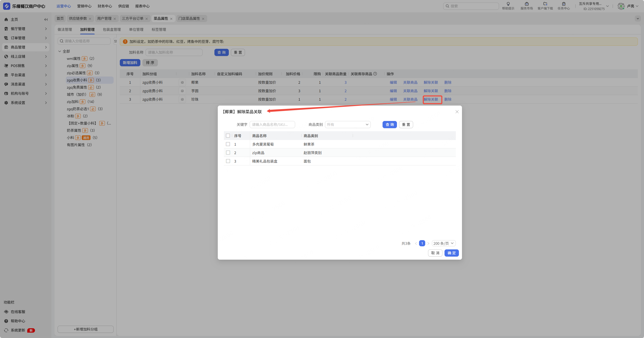
Task: Click the 客户端下载 download icon
Action: 545,4
